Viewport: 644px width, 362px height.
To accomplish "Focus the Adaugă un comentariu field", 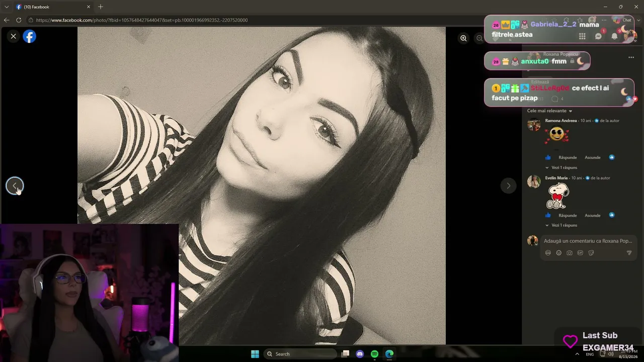I will pyautogui.click(x=588, y=241).
